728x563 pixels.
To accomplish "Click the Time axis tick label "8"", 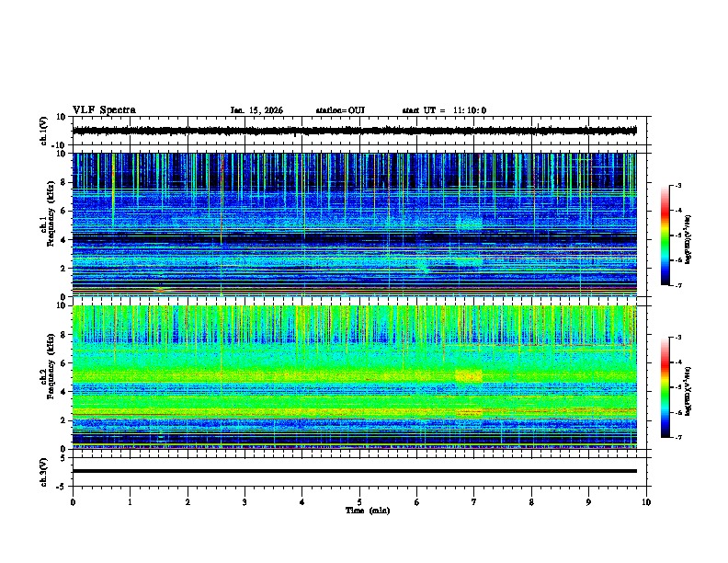I will 531,502.
